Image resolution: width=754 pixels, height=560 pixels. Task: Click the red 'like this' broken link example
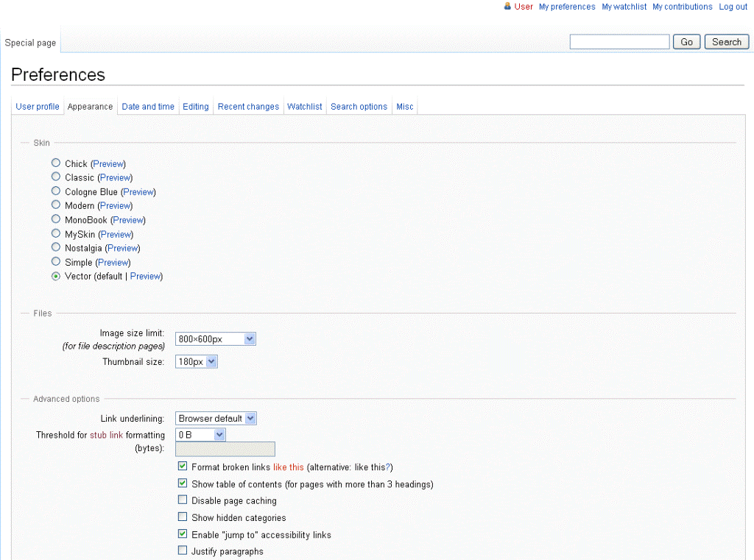click(289, 467)
